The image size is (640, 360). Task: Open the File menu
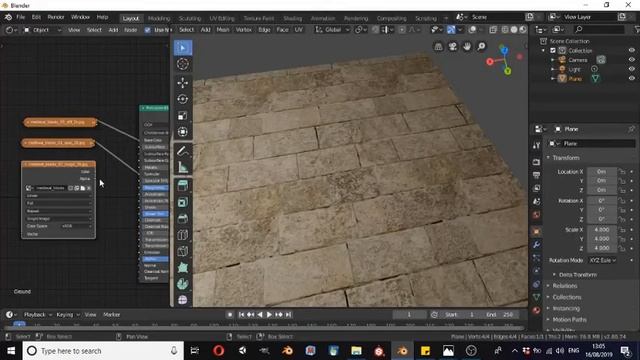[x=20, y=17]
